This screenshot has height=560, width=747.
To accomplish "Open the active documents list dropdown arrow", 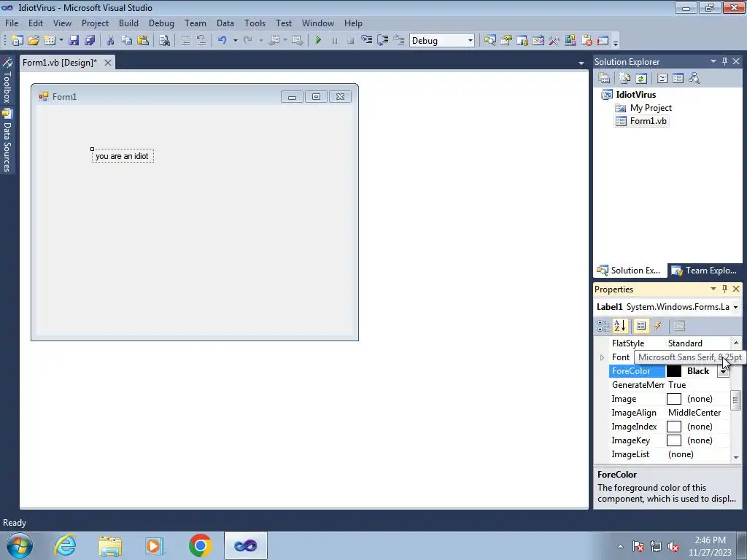I will tap(581, 63).
